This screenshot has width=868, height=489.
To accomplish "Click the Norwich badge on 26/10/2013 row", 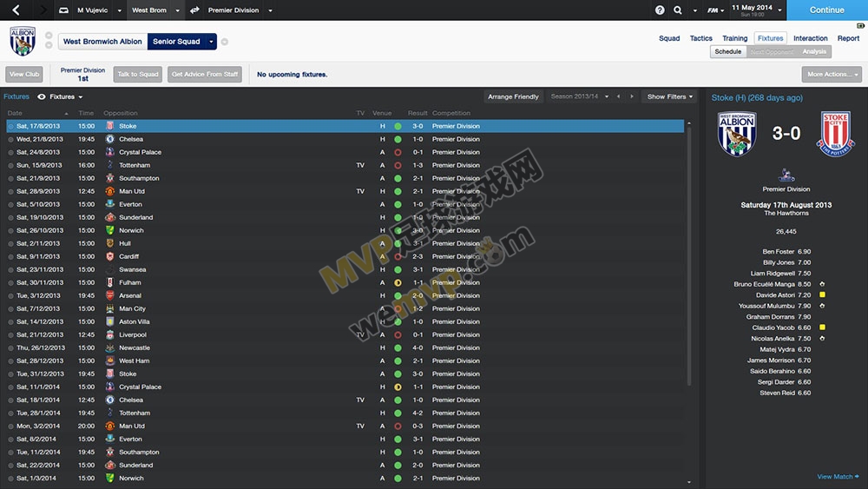I will tap(109, 230).
